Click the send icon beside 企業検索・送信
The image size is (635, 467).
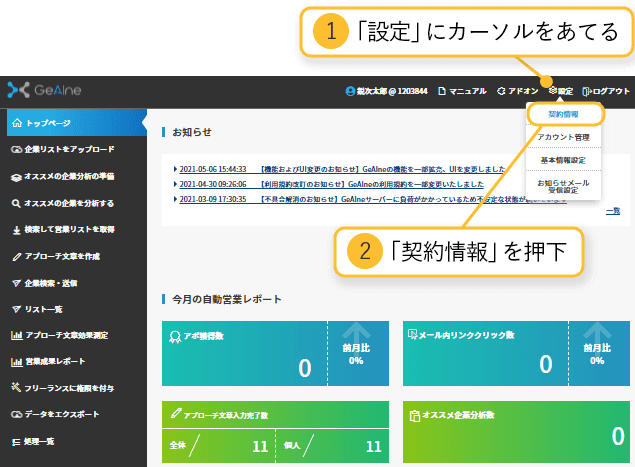(x=17, y=283)
